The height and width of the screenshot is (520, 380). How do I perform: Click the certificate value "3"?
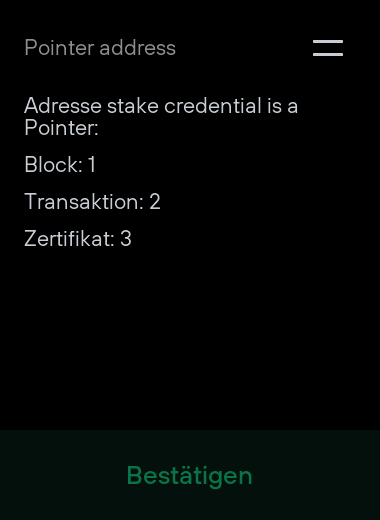click(x=126, y=238)
